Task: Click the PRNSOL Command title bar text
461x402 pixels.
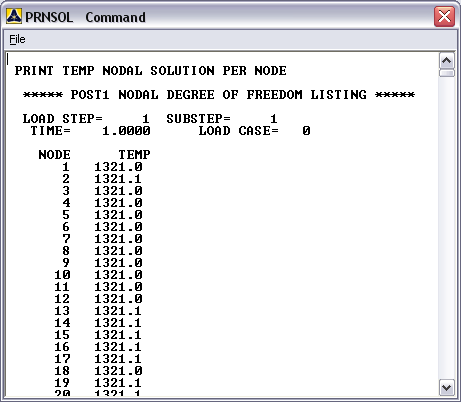Action: tap(85, 17)
